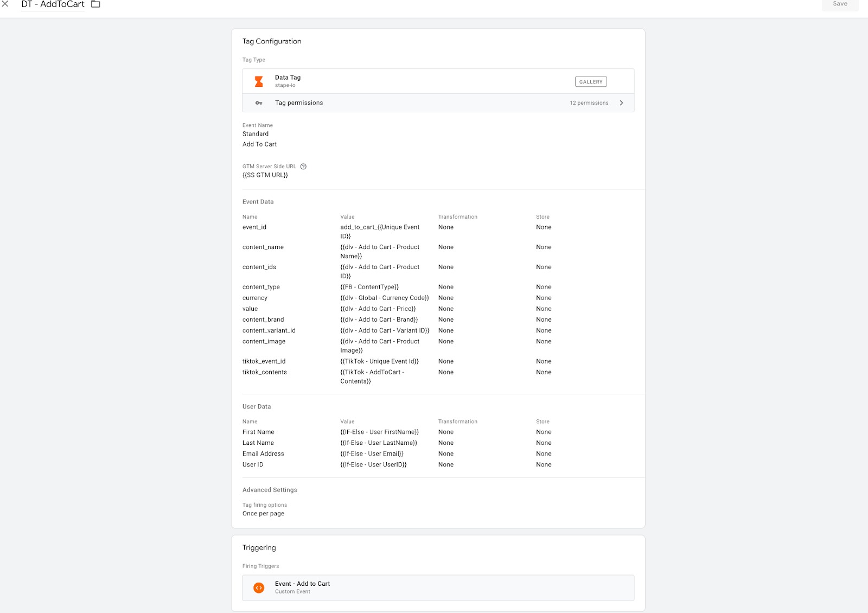868x613 pixels.
Task: Click the custom event icon on Event - Add to Cart
Action: (x=259, y=588)
